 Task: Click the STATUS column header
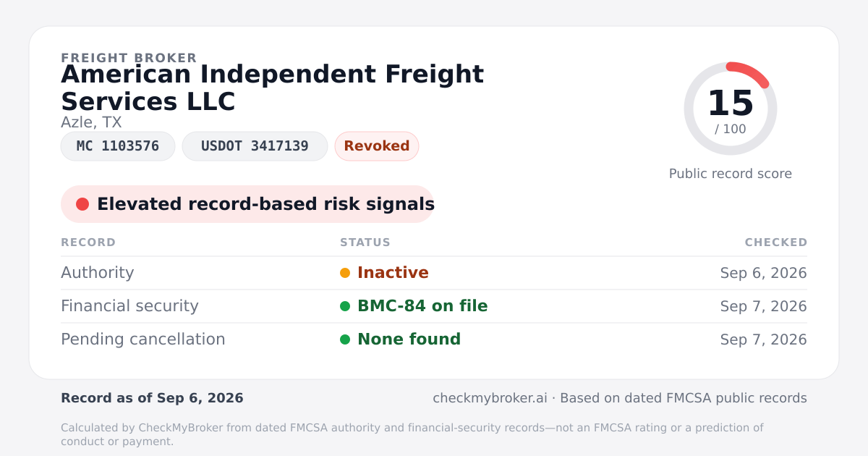[x=365, y=242]
